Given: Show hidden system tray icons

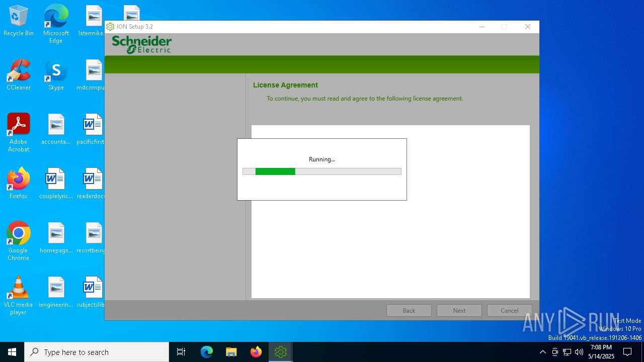Looking at the screenshot, I should pos(542,352).
